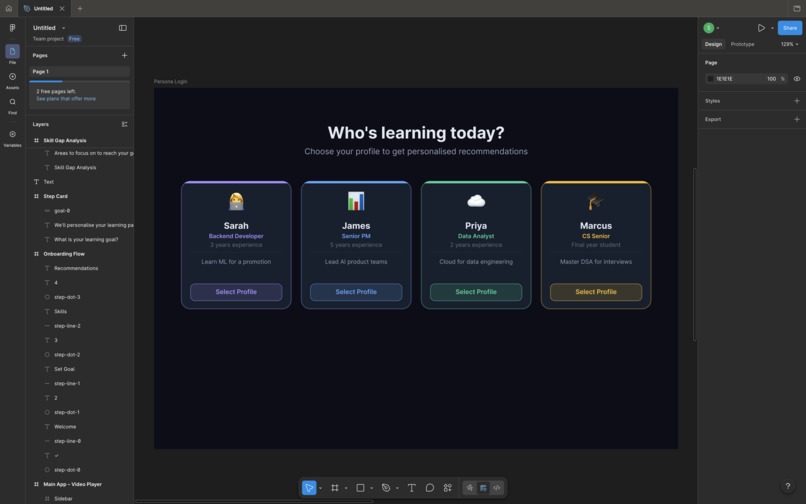Select the Rectangle shape tool
Viewport: 806px width, 504px height.
(x=360, y=488)
